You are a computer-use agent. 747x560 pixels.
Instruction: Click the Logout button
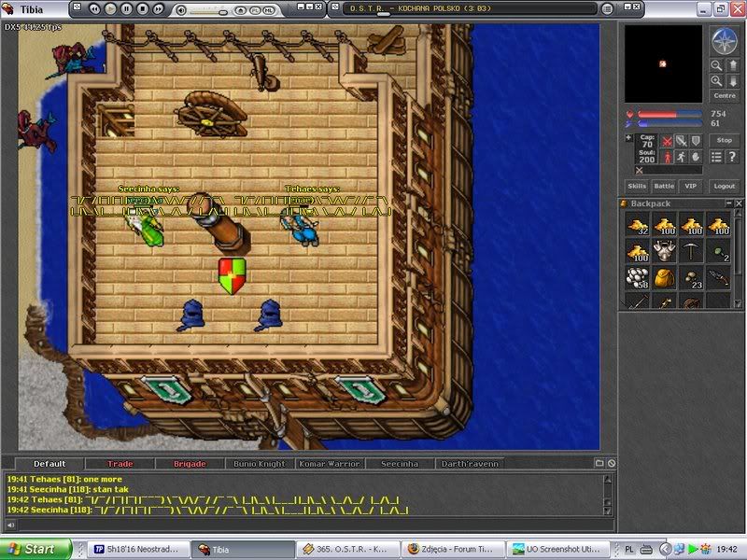click(x=725, y=186)
